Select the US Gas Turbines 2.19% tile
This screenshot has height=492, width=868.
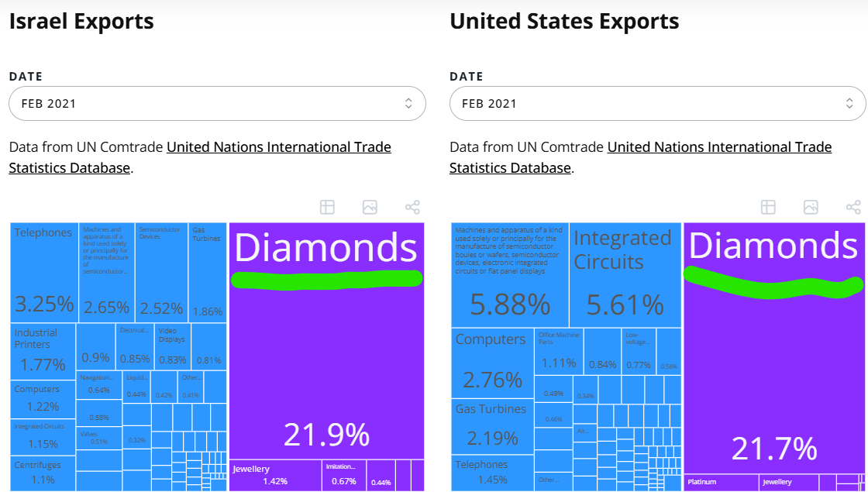tap(492, 426)
